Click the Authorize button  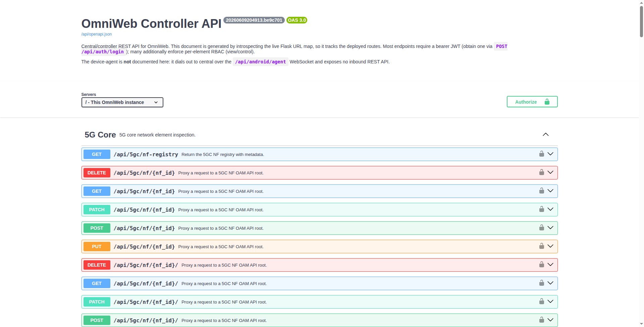pyautogui.click(x=532, y=102)
